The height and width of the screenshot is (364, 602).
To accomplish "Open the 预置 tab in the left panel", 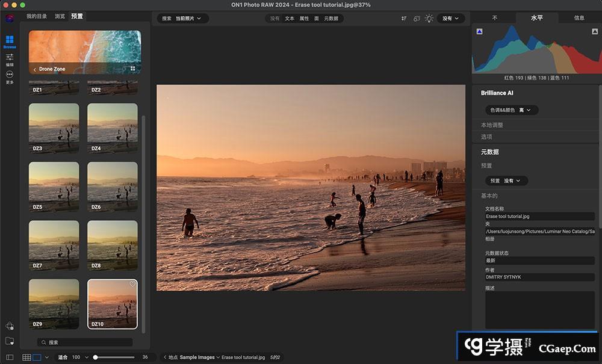I will pyautogui.click(x=76, y=16).
